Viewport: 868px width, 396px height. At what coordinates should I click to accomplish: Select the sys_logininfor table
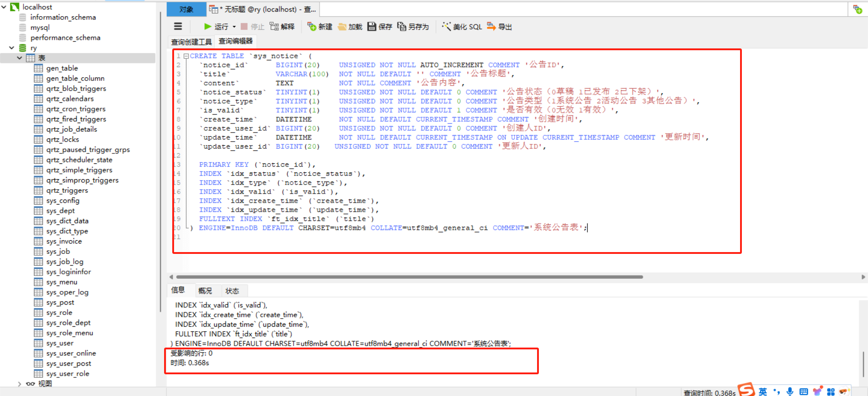[68, 272]
